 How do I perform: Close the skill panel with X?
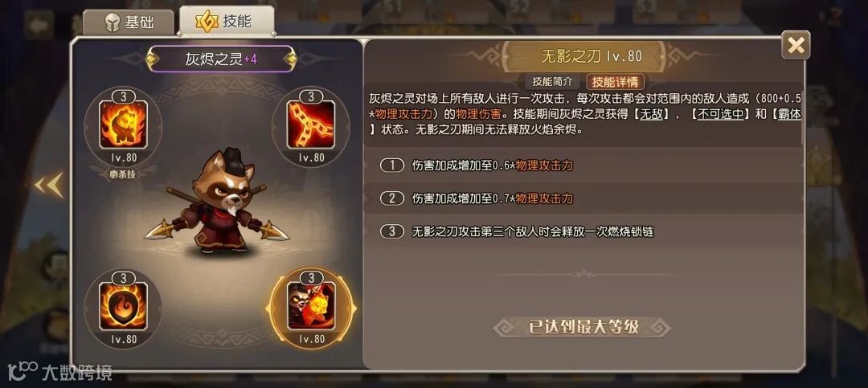coord(796,45)
